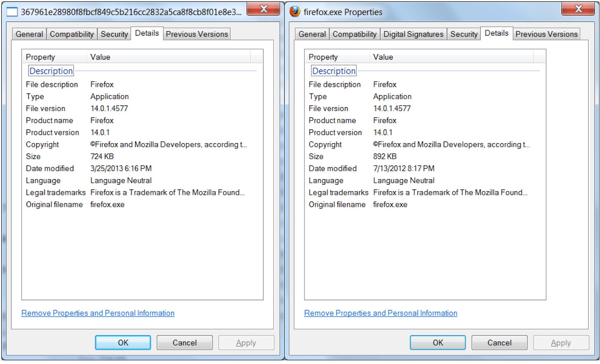Image resolution: width=600 pixels, height=364 pixels.
Task: Click Cancel in firefox.exe Properties dialog
Action: click(x=499, y=343)
